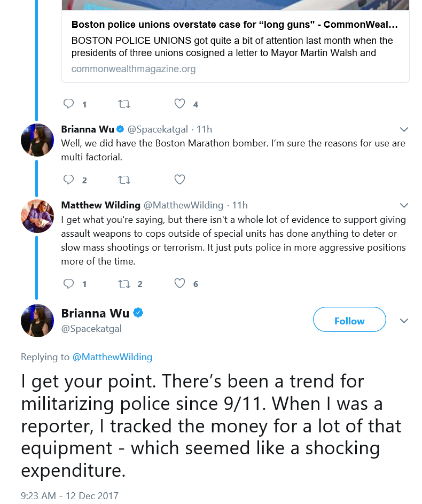Open options chevron on Brianna Wu's 11h tweet
The width and height of the screenshot is (422, 504).
coord(404,129)
